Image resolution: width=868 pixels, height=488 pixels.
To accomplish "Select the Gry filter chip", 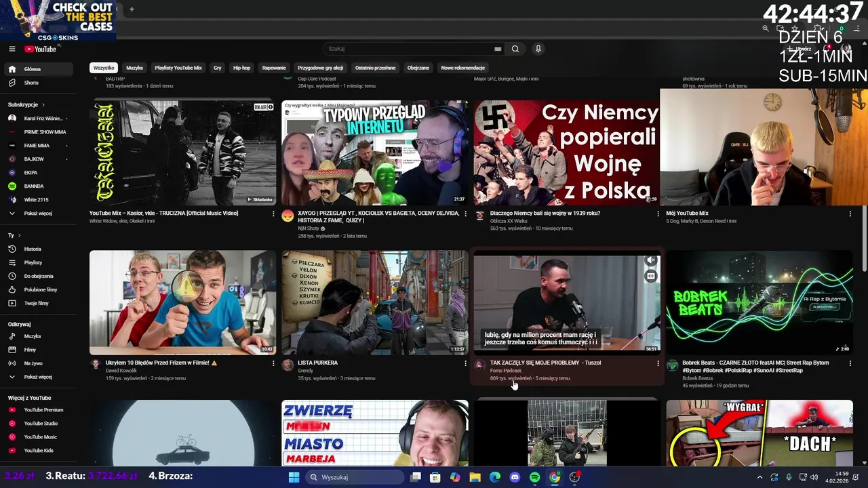I will (x=218, y=68).
